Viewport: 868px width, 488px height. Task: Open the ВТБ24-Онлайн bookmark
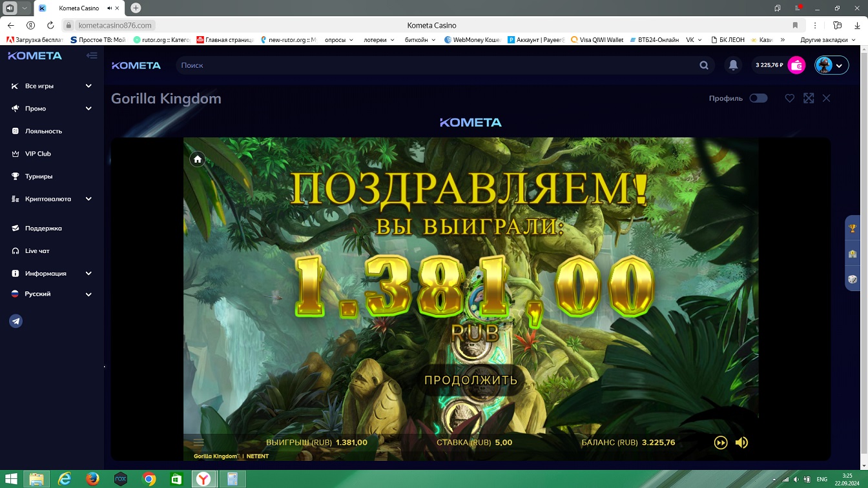point(653,39)
